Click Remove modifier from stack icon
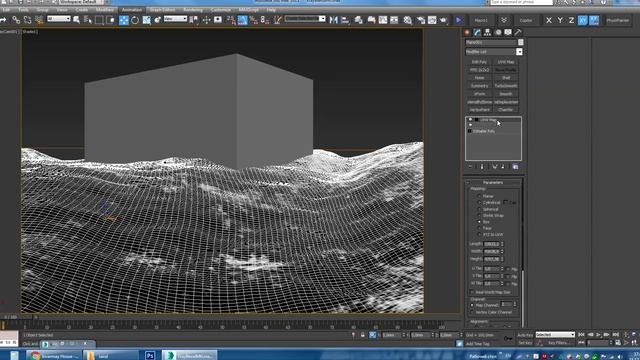Screen dimensions: 640x360 (503, 167)
